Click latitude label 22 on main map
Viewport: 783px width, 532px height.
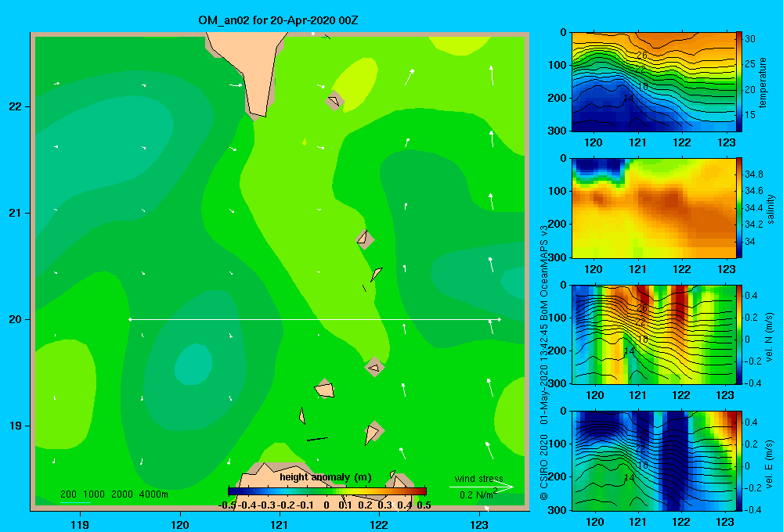[16, 106]
